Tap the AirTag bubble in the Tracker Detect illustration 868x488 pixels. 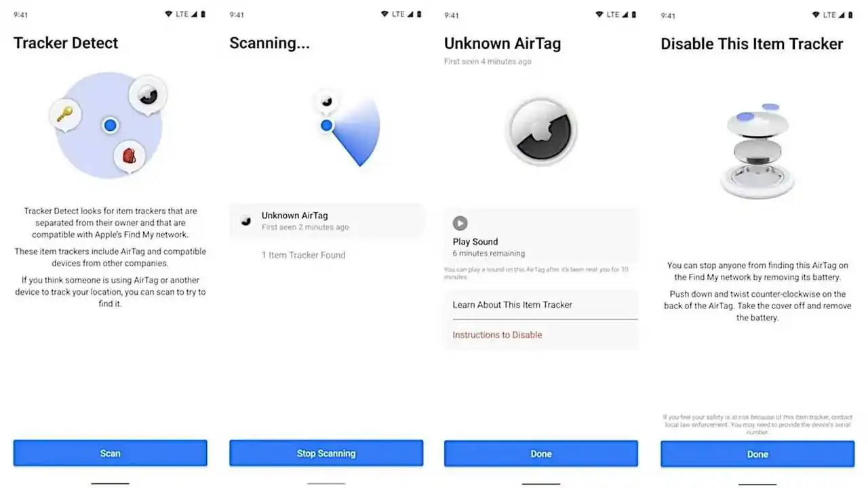pos(147,95)
